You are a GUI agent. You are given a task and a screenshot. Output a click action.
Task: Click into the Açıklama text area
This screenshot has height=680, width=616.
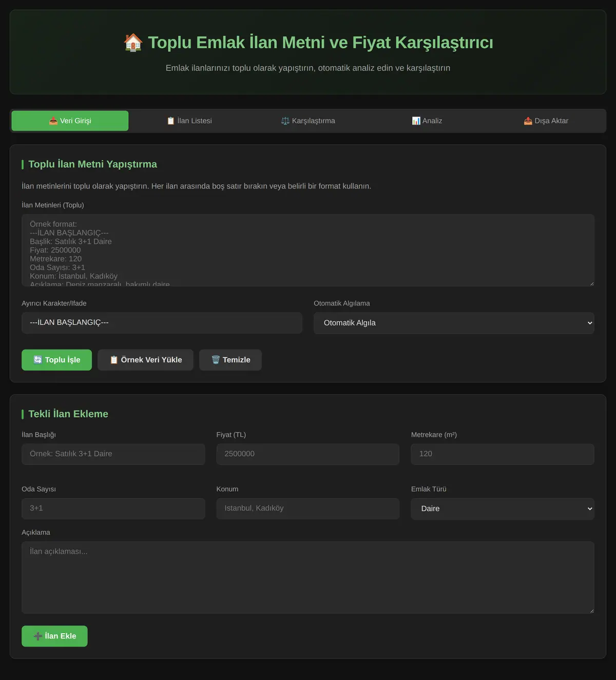(x=308, y=577)
